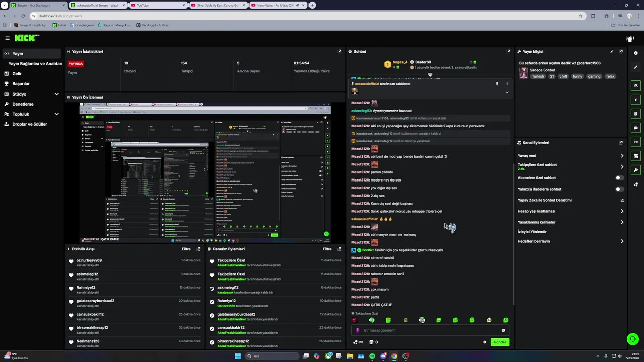Click the shop icon below message box
644x362 pixels.
pos(371,342)
